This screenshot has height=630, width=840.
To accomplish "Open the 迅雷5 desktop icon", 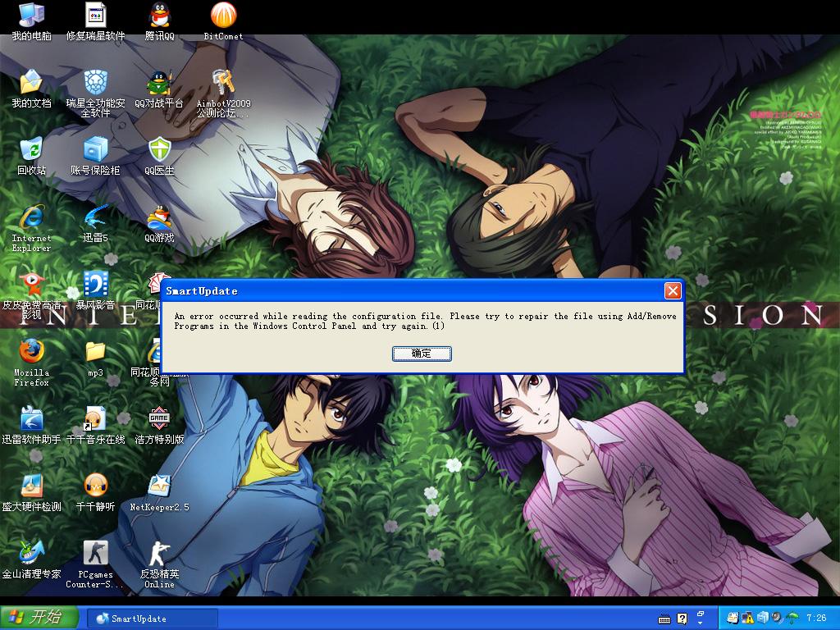I will point(95,224).
